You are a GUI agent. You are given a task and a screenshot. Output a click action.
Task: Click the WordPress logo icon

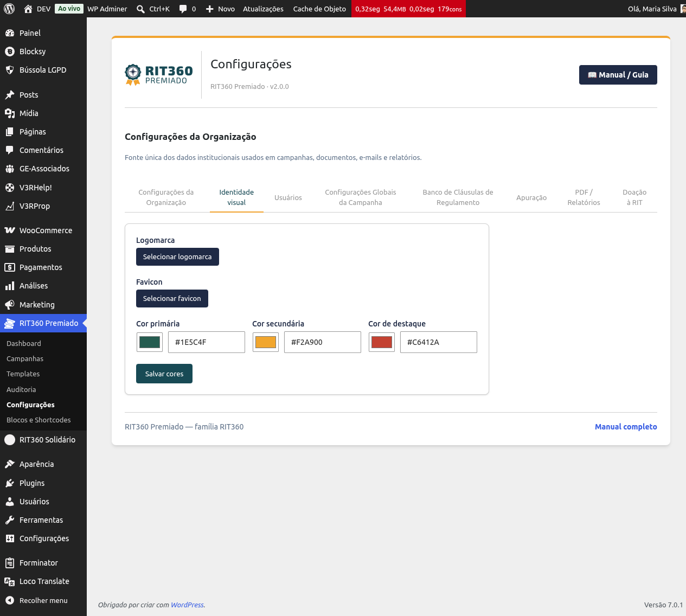(9, 9)
